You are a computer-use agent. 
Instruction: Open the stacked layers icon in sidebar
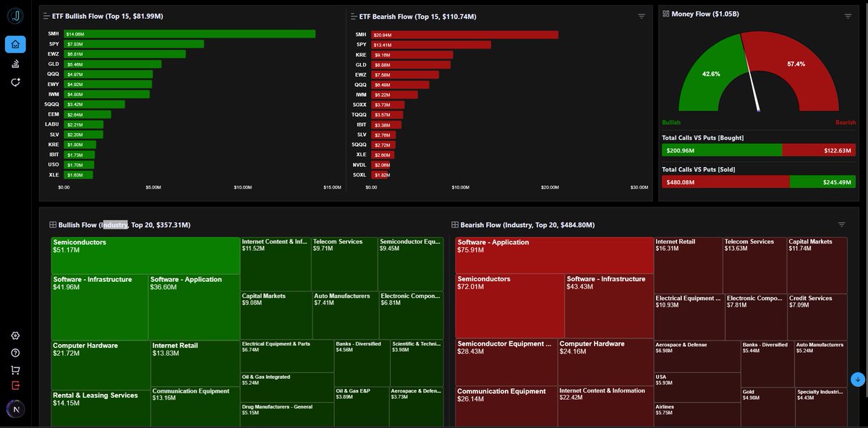15,64
